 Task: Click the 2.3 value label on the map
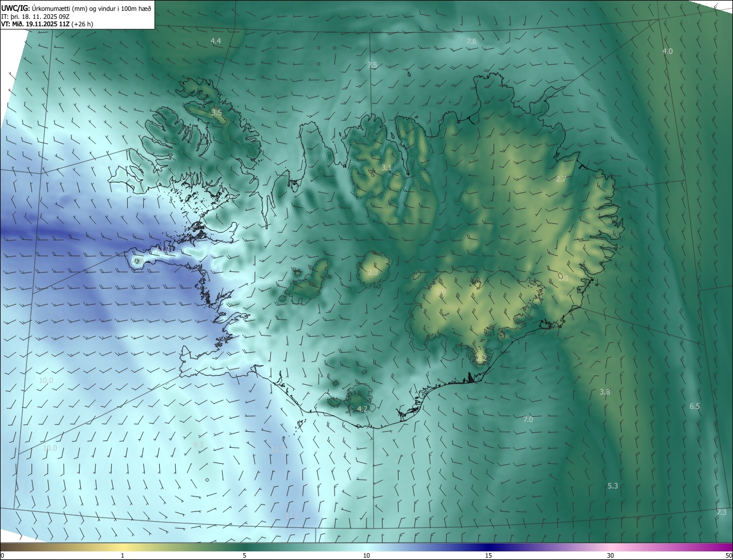[373, 272]
